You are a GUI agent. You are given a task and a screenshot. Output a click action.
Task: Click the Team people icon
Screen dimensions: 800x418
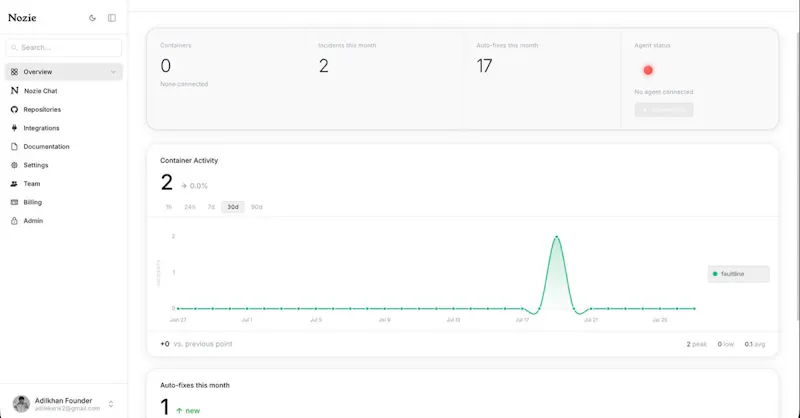coord(14,184)
